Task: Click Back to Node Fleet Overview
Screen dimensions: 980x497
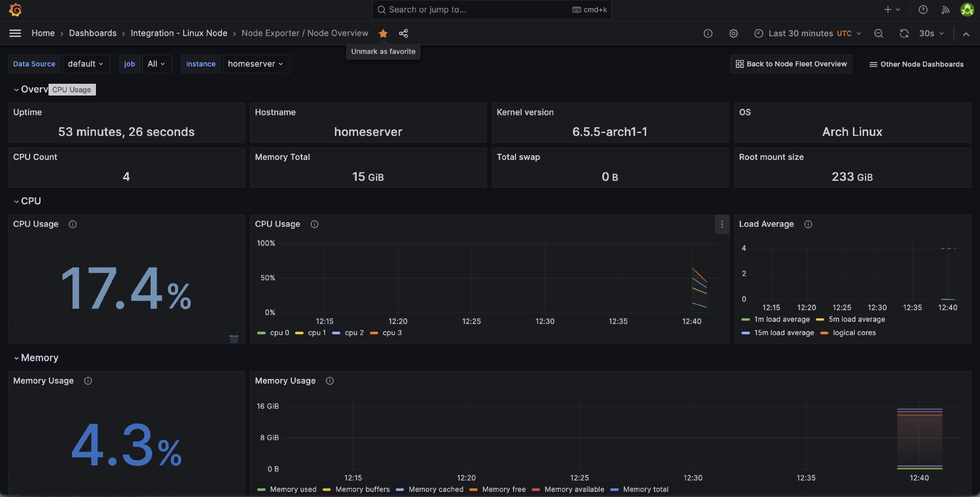Action: pyautogui.click(x=791, y=64)
